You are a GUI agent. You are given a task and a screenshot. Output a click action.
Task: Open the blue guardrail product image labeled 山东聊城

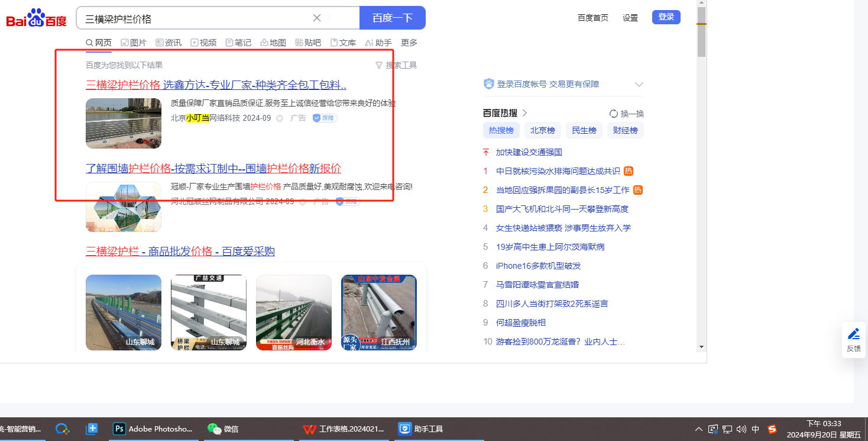pos(124,313)
